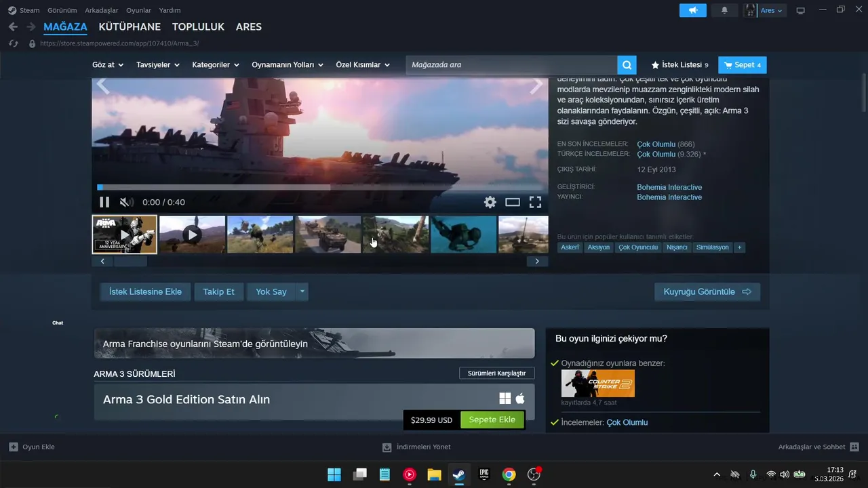Open İndirmeleri Yönet downloads
The image size is (868, 488).
coord(416,447)
